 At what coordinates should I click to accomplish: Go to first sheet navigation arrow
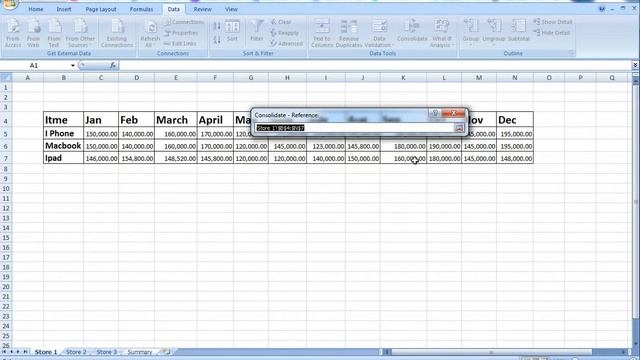point(4,352)
